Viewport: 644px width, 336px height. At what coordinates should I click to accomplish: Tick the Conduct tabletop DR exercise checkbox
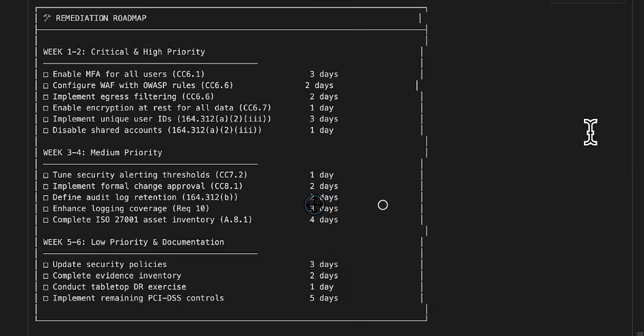(x=46, y=288)
